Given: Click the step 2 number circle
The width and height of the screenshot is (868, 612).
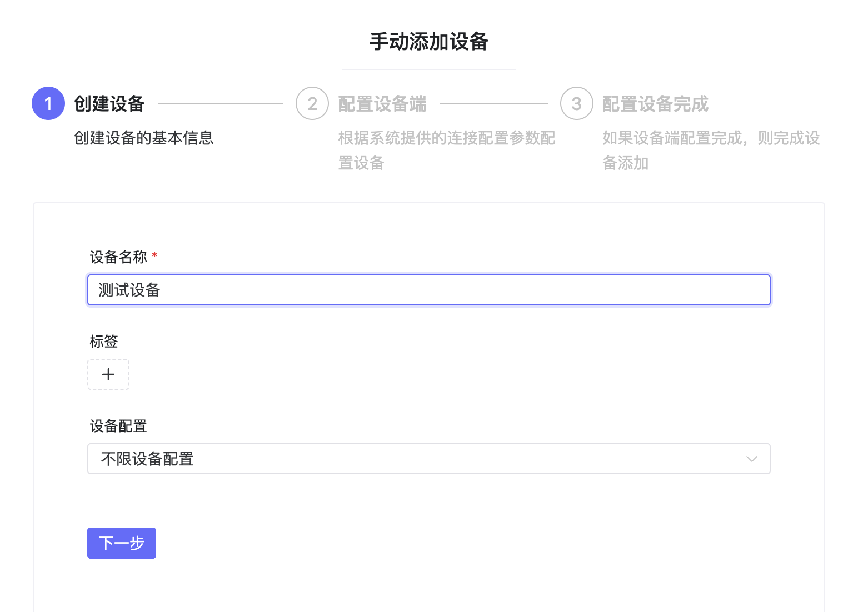Looking at the screenshot, I should [x=312, y=103].
